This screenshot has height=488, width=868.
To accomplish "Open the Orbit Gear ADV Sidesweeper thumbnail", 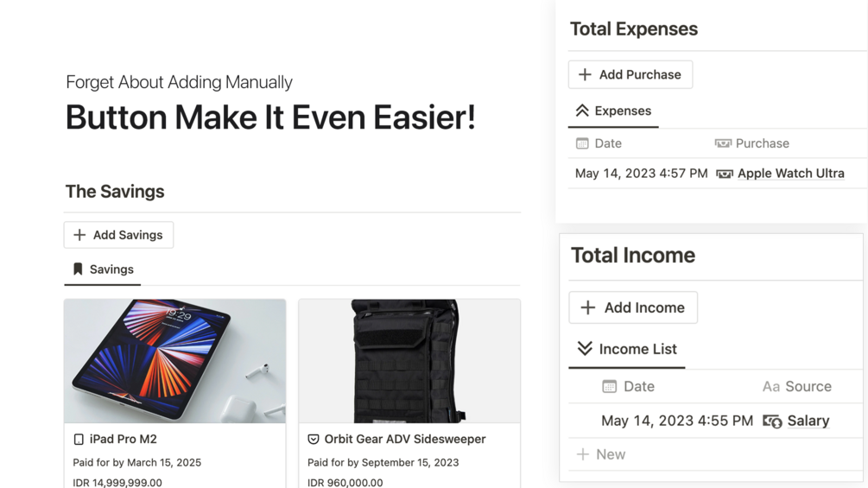I will (x=409, y=361).
